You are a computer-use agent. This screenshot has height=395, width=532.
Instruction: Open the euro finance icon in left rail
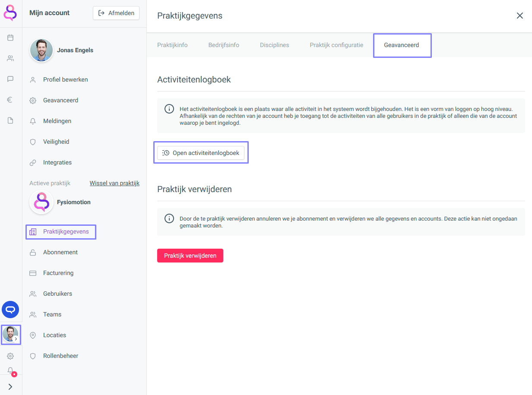point(10,100)
